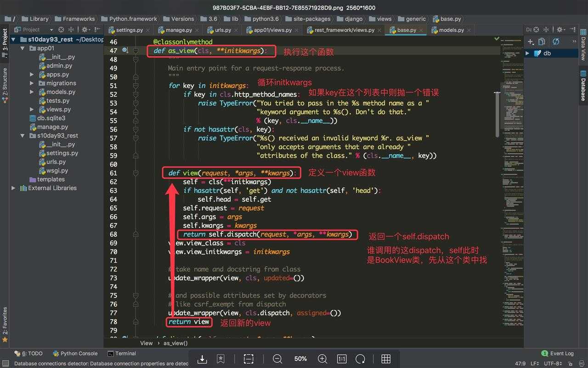This screenshot has height=368, width=588.
Task: Click the bookmark icon in viewer toolbar
Action: click(221, 359)
